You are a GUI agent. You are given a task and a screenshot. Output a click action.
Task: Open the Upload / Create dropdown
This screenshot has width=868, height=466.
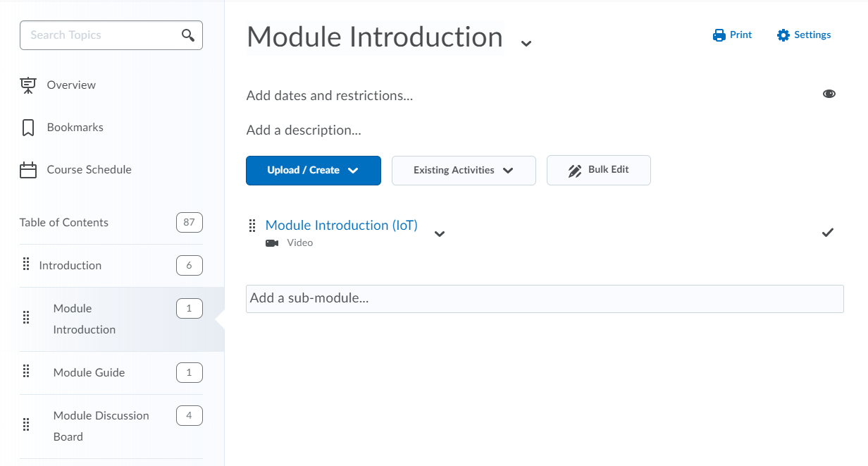(314, 171)
